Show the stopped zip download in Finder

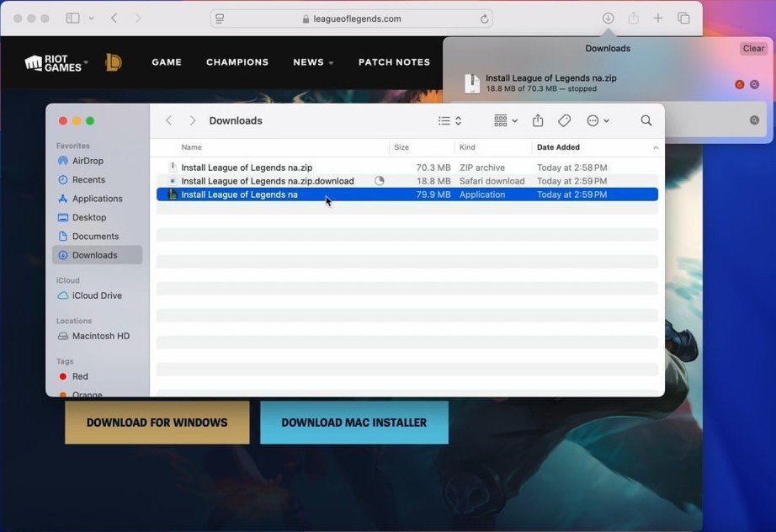click(754, 85)
